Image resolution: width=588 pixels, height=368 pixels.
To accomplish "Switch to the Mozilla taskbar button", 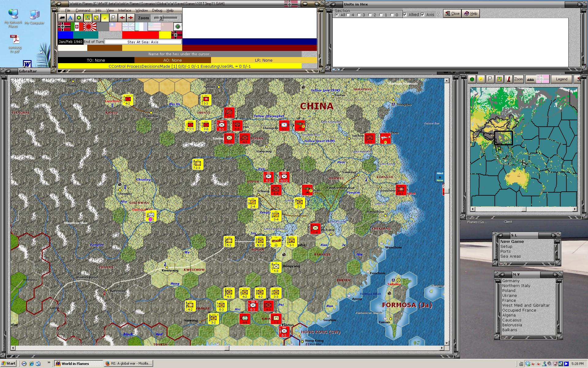I will point(129,363).
